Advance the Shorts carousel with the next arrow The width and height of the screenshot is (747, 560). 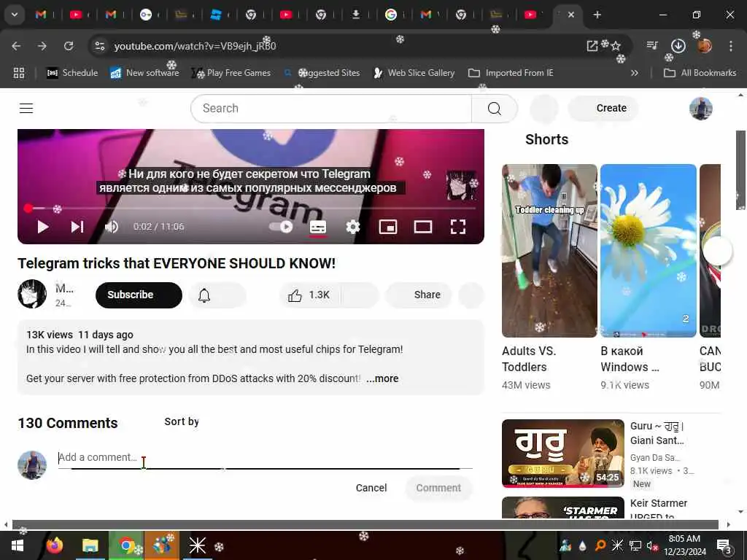pos(718,249)
